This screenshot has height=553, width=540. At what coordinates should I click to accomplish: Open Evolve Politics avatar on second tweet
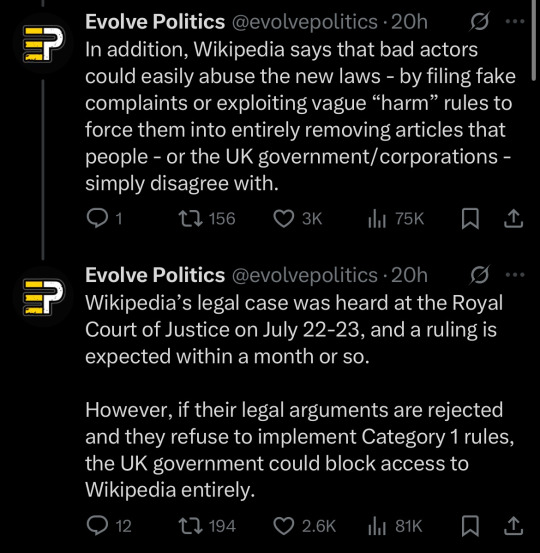click(x=43, y=296)
